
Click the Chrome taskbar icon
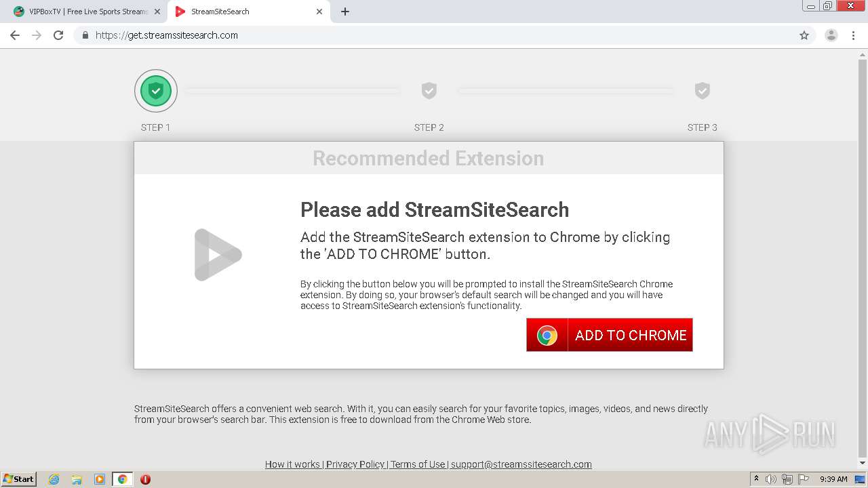(122, 479)
